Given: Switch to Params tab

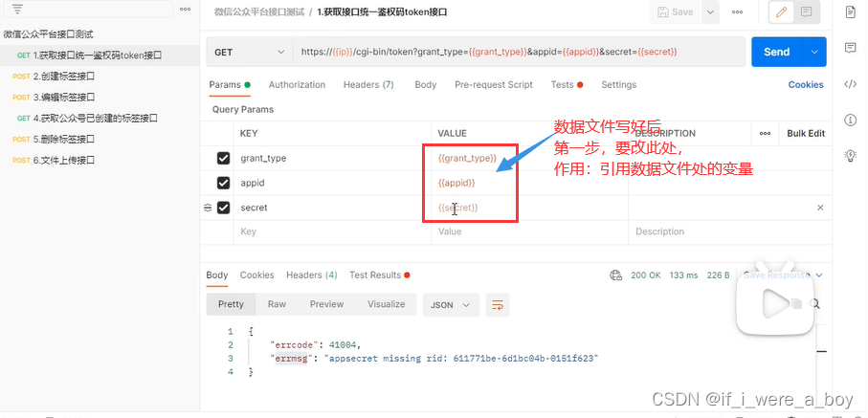Looking at the screenshot, I should pyautogui.click(x=229, y=85).
